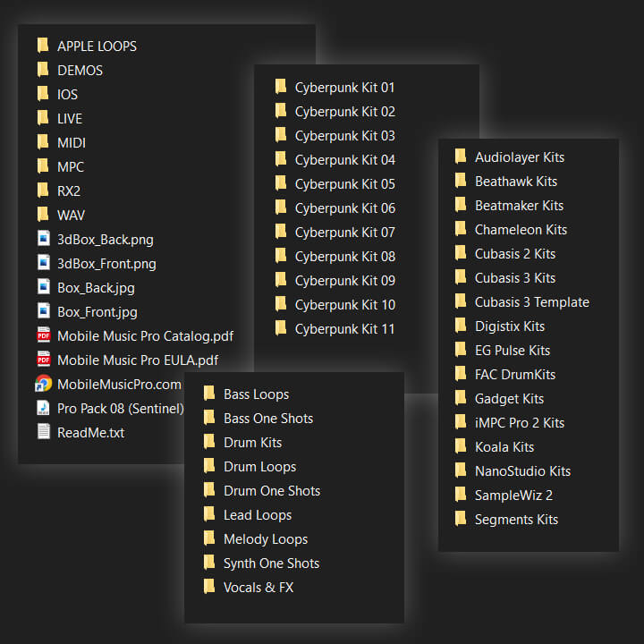Select the RX2 folder name
Image resolution: width=644 pixels, height=644 pixels.
69,191
